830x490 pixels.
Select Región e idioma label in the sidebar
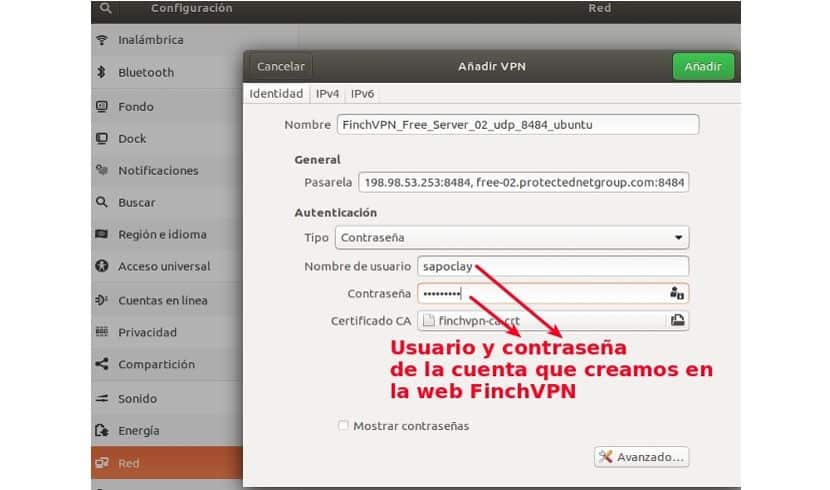[x=163, y=234]
